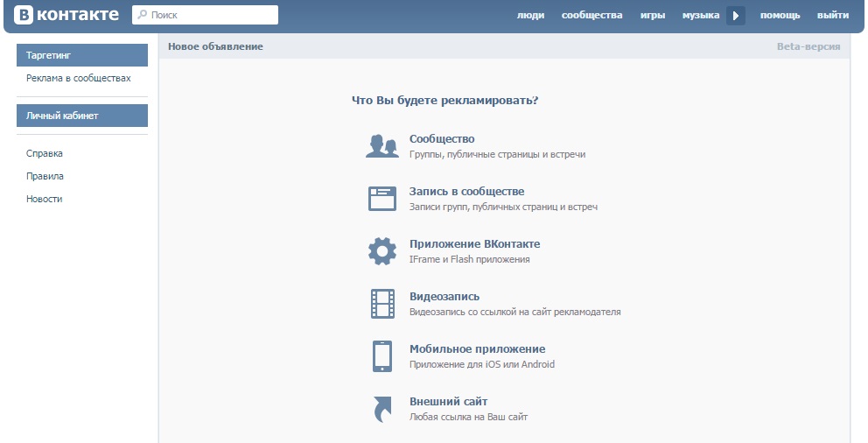The height and width of the screenshot is (443, 868).
Task: Click the Beta-версия label
Action: [808, 46]
